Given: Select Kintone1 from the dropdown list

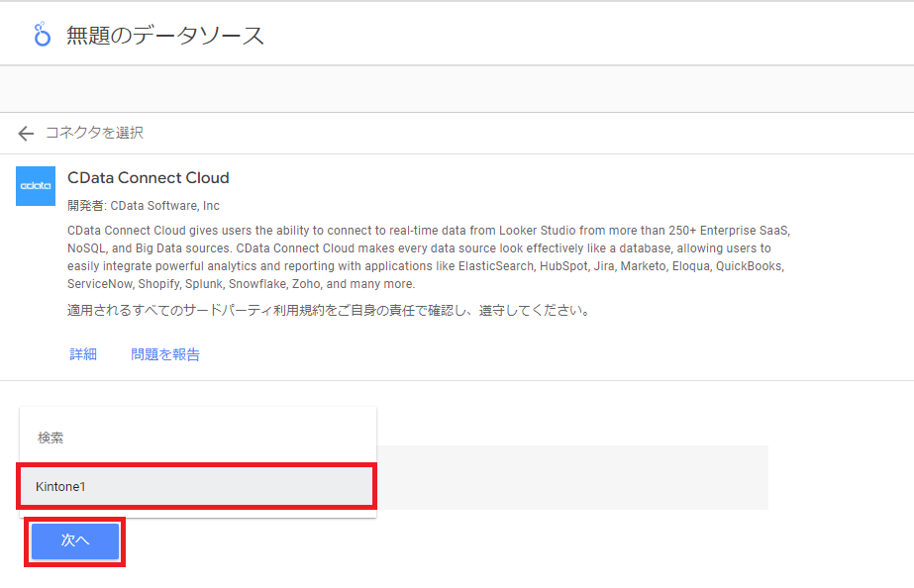Looking at the screenshot, I should (196, 486).
